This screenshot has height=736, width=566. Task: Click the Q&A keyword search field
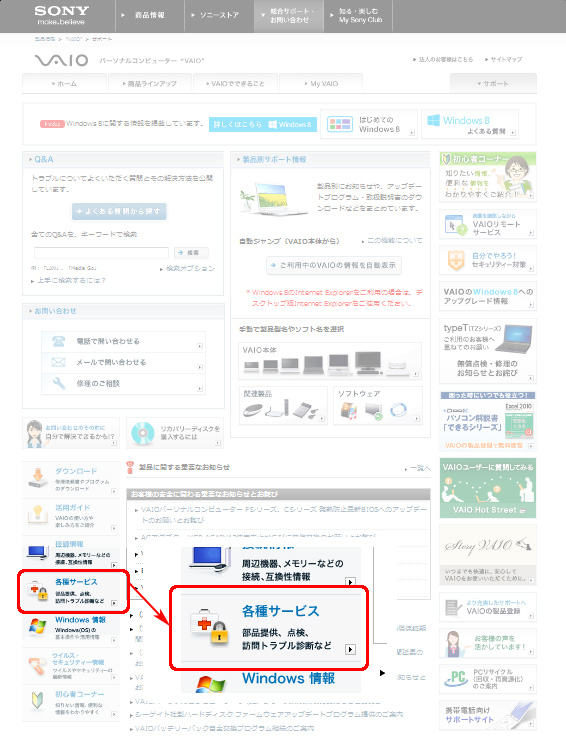[x=101, y=253]
